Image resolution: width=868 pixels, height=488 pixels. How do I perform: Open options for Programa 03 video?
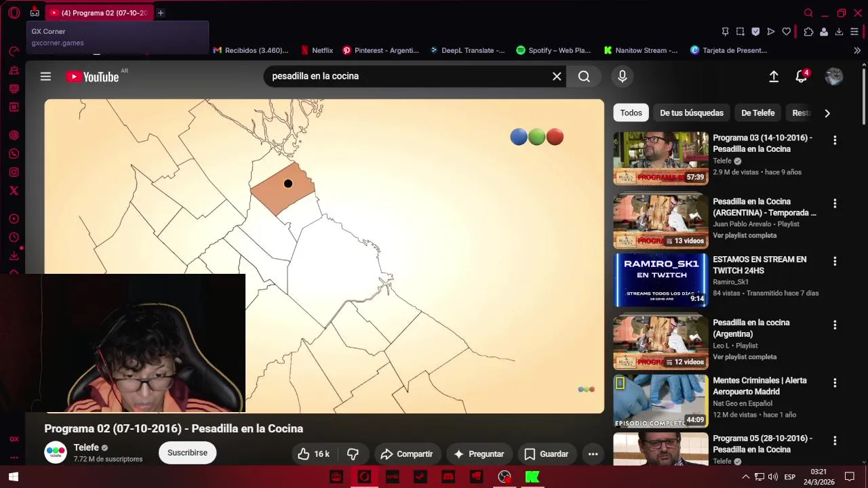point(835,140)
